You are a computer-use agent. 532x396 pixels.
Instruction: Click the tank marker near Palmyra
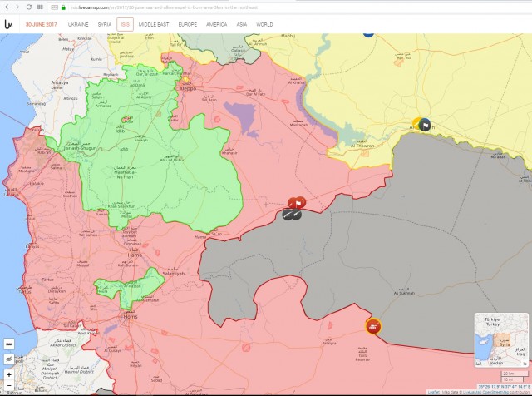[x=373, y=326]
